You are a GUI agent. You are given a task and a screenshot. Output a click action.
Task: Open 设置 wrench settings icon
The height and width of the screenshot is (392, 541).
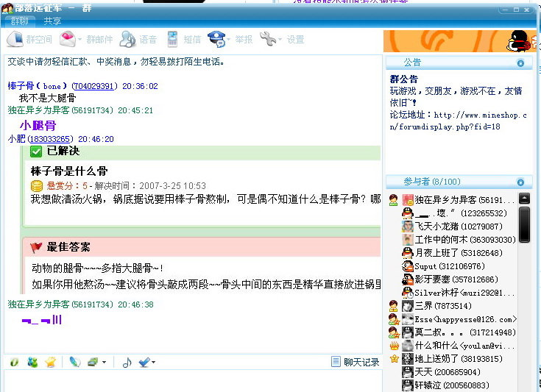click(268, 39)
